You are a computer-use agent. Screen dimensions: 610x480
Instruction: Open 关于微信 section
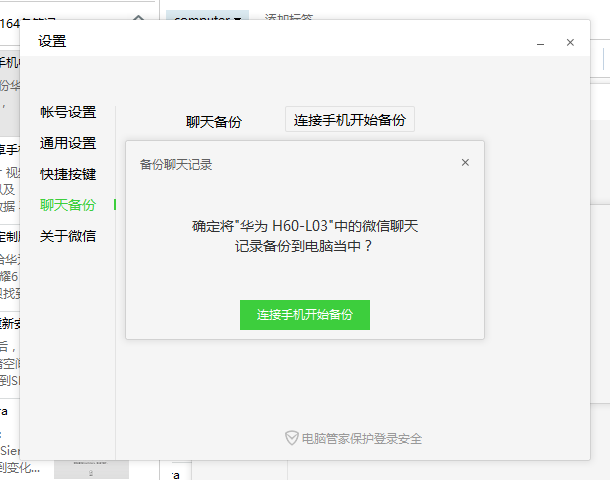tap(68, 236)
